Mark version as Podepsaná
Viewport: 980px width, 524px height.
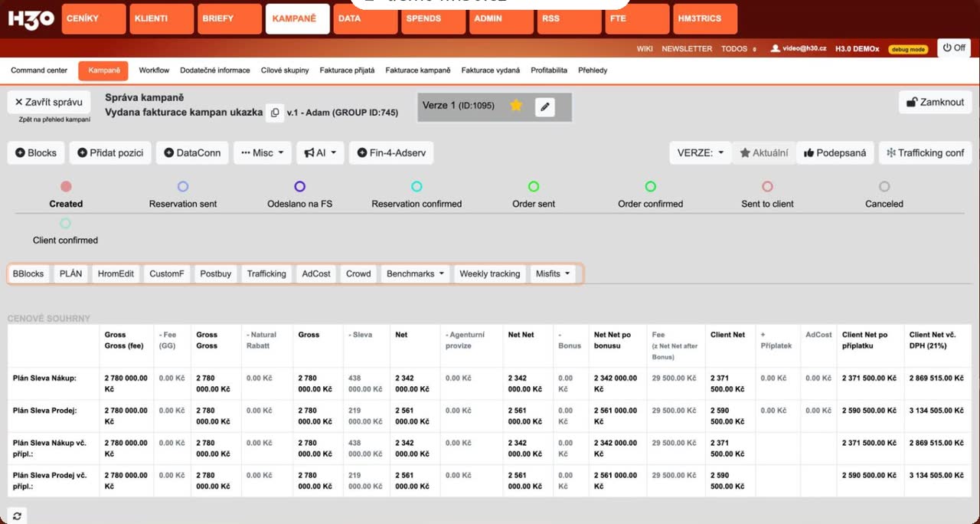pyautogui.click(x=835, y=152)
